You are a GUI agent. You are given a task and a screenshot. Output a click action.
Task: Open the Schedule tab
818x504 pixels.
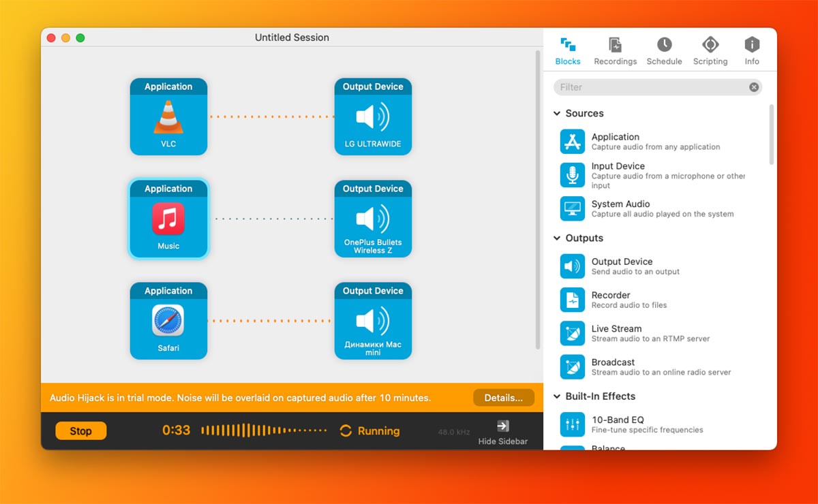pyautogui.click(x=665, y=51)
